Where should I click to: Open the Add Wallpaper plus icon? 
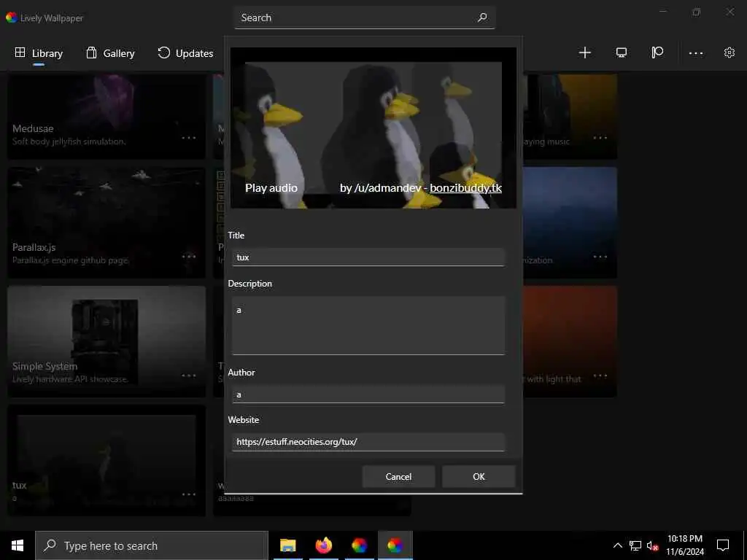point(584,52)
